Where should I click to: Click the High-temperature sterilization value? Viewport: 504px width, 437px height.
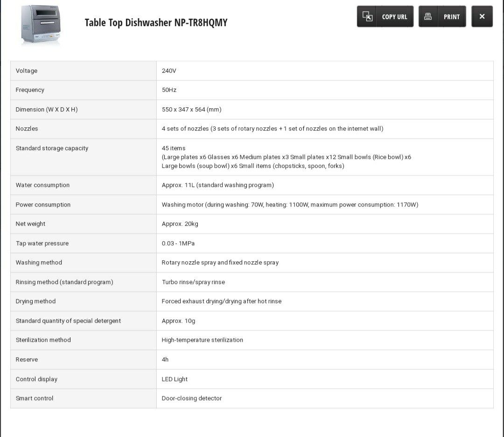(x=202, y=340)
